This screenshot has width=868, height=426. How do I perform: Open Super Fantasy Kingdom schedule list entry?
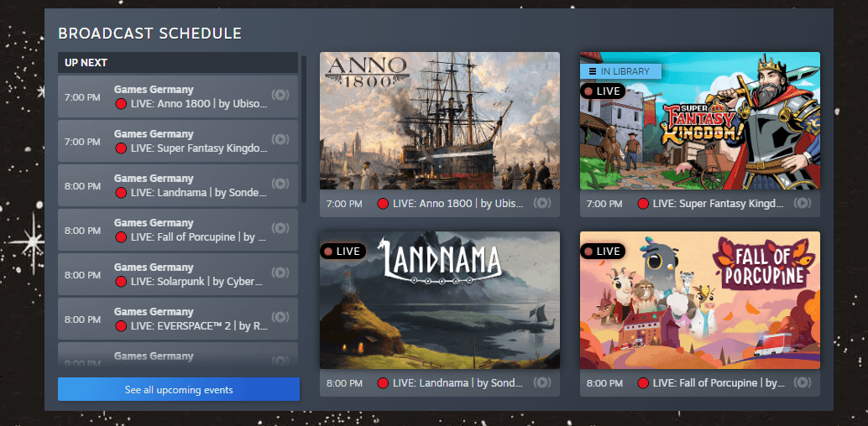178,141
